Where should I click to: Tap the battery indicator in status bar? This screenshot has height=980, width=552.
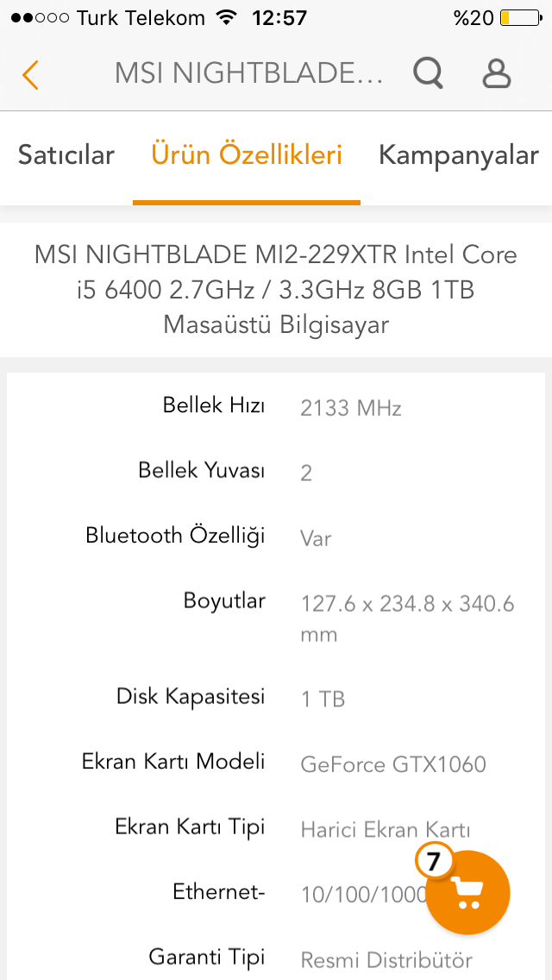517,17
